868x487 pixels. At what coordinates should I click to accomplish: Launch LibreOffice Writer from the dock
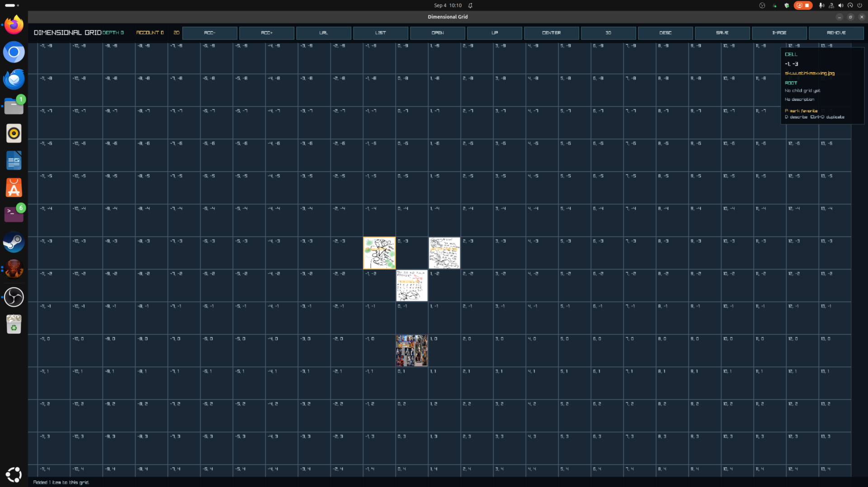[x=14, y=161]
